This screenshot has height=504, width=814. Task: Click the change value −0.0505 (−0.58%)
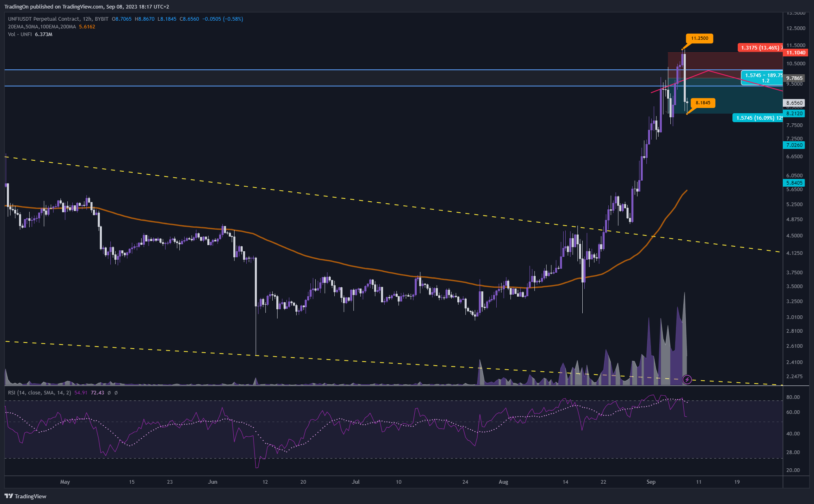223,19
